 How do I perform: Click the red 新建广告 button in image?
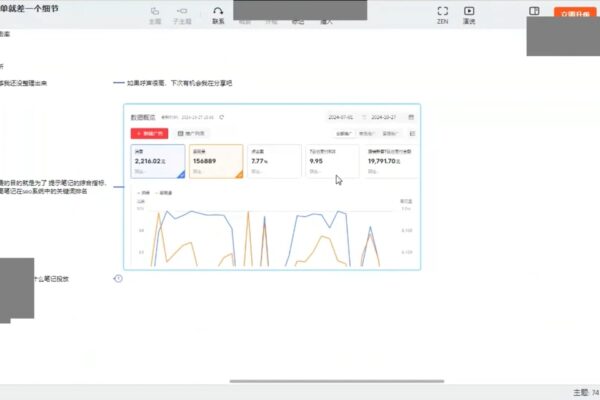[150, 133]
